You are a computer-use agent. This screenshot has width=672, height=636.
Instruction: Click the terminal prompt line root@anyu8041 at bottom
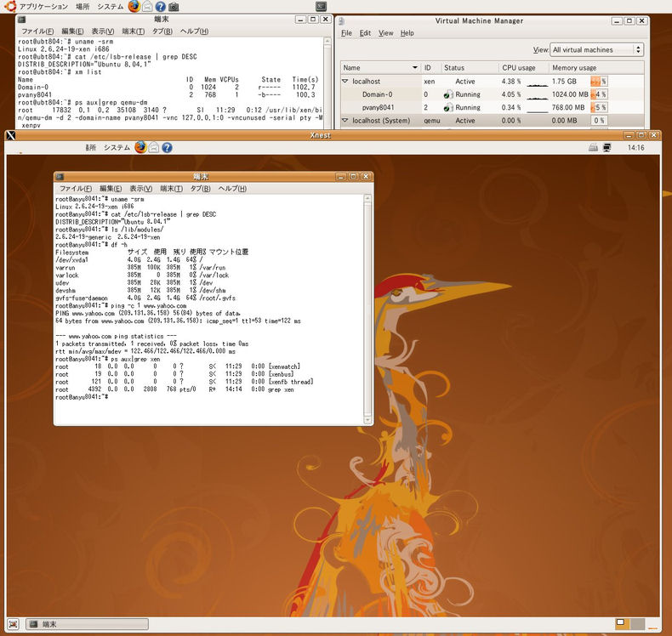[x=82, y=397]
